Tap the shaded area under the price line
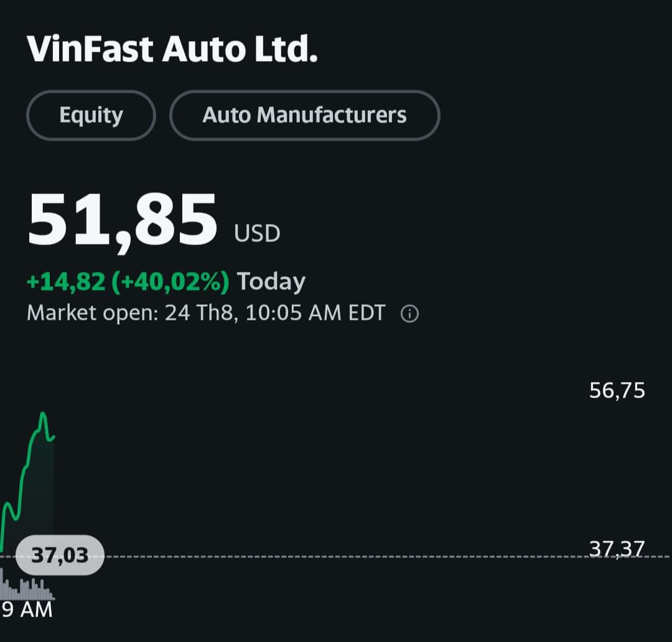 point(39,498)
